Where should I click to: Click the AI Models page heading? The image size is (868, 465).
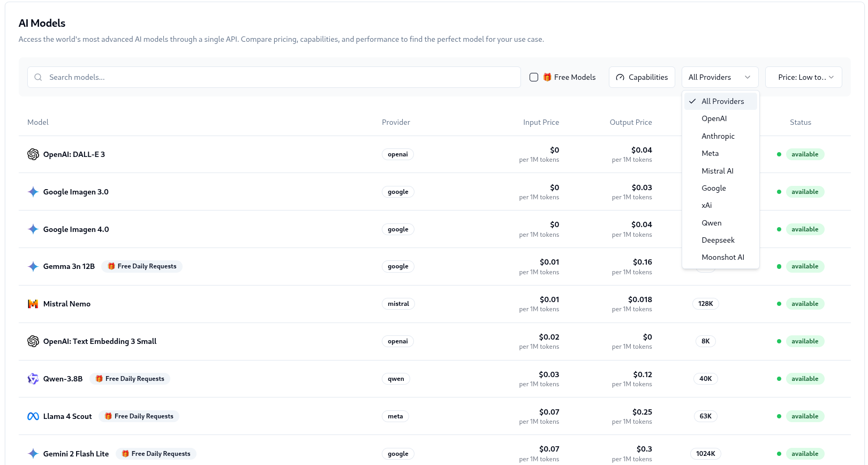tap(42, 23)
